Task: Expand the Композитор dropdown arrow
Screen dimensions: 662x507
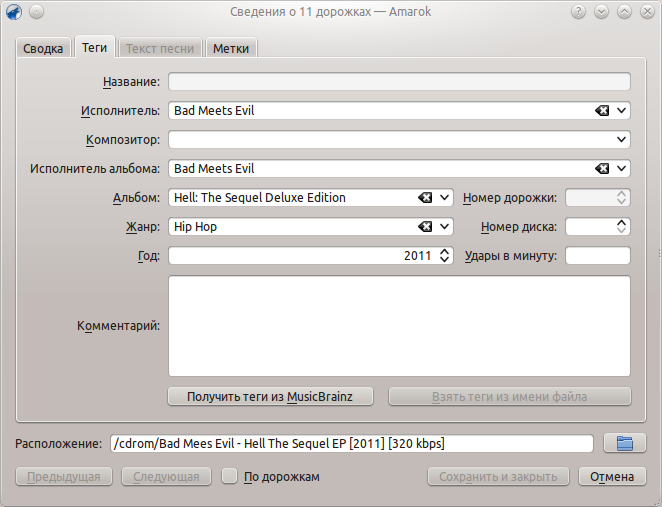Action: click(x=621, y=139)
